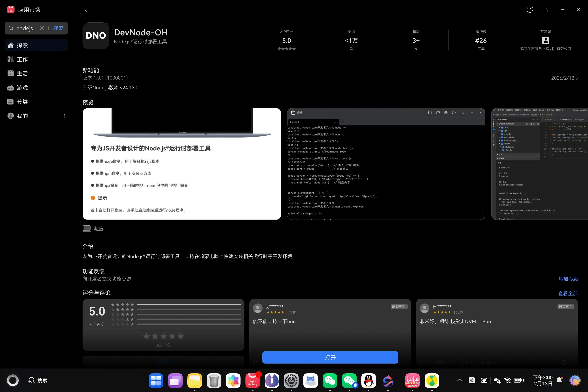Switch the 英 input method in the tray
Image resolution: width=588 pixels, height=392 pixels.
click(x=472, y=380)
